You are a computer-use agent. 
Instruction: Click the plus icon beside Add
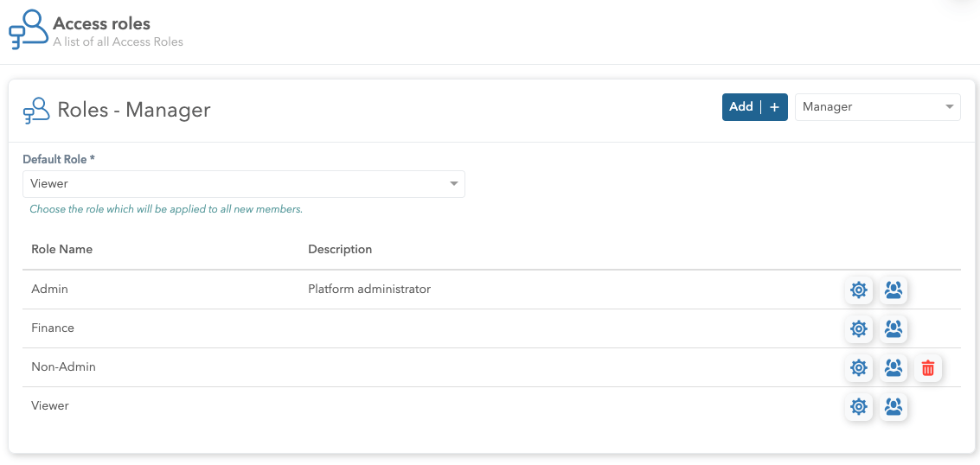coord(774,107)
